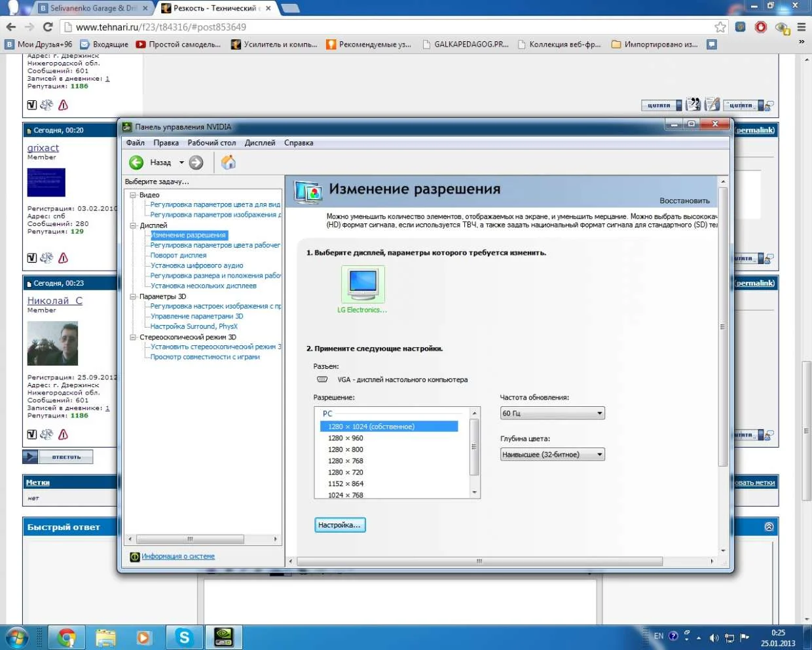Screen dimensions: 812x650
Task: Open Правка menu
Action: [166, 143]
